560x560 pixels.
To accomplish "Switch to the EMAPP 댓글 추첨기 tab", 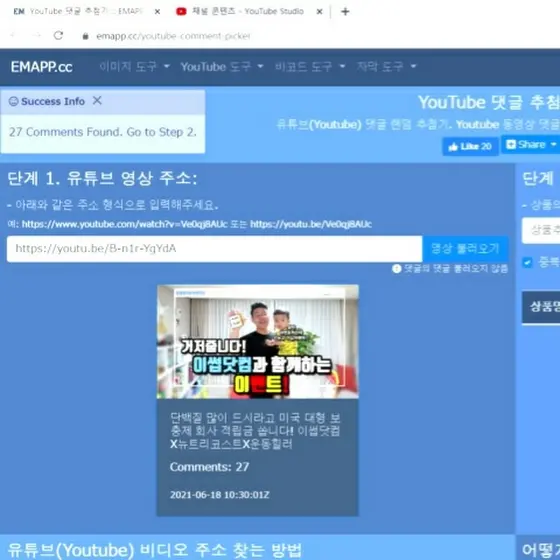I will click(78, 11).
